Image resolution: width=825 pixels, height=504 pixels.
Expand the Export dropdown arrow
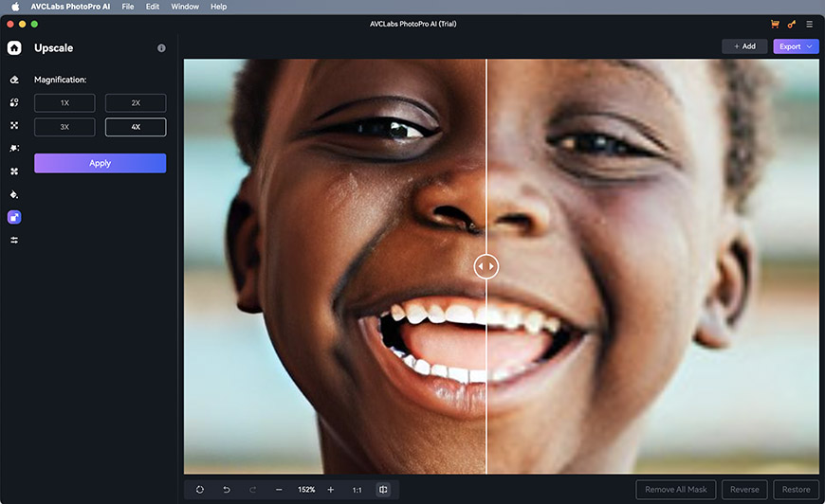coord(810,46)
